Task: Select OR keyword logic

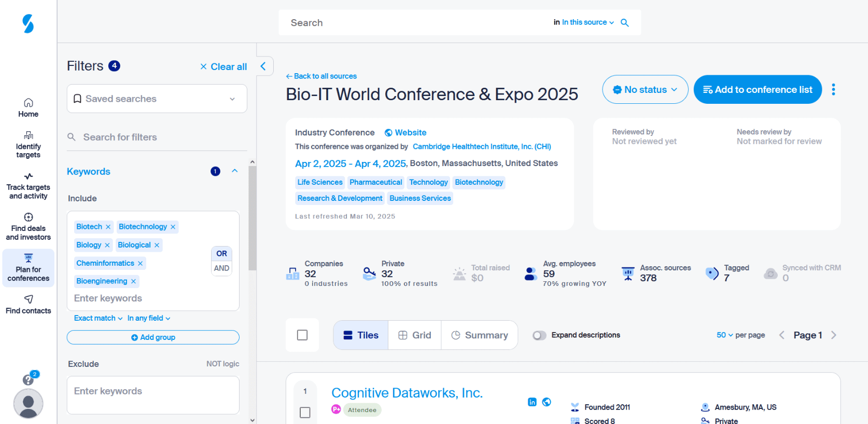Action: coord(221,254)
